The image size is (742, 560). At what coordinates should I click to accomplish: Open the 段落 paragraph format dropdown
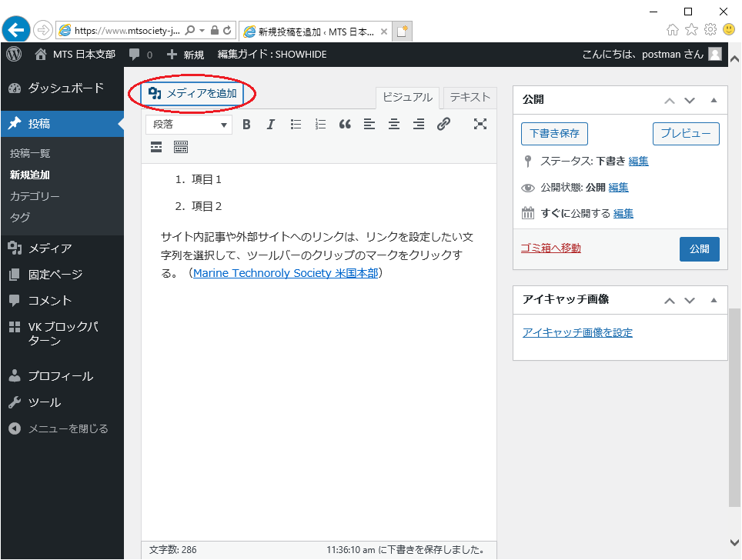point(189,125)
